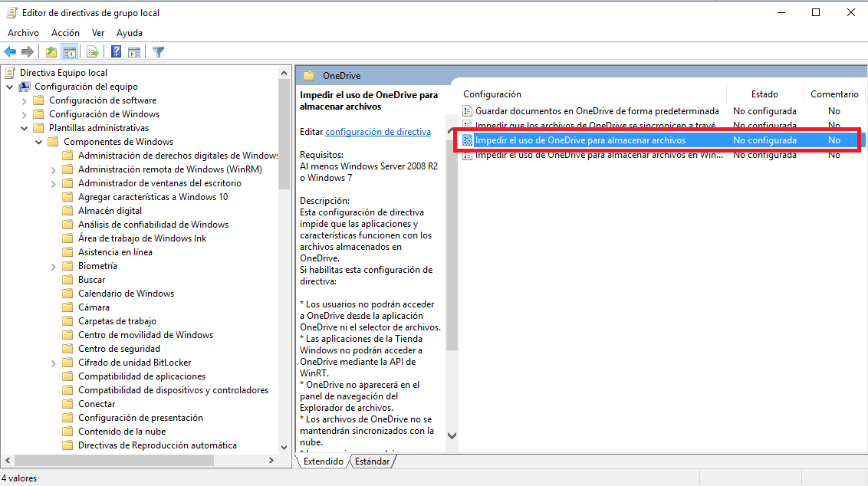Image resolution: width=868 pixels, height=486 pixels.
Task: Select Análisis de confiabilidad de Windows
Action: pos(153,224)
